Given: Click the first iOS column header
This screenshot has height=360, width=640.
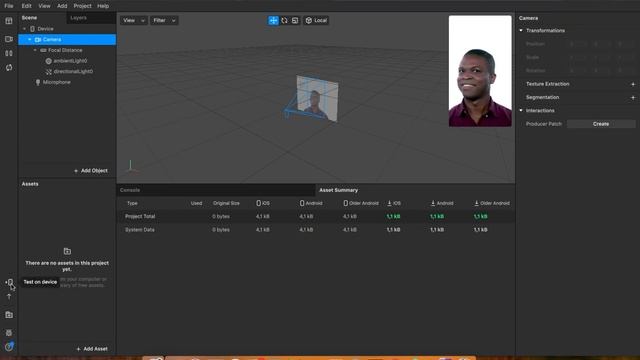Looking at the screenshot, I should (263, 203).
